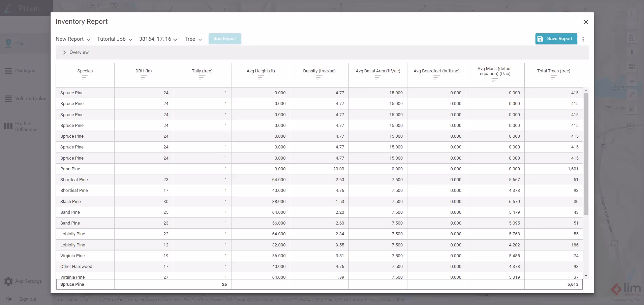Viewport: 644px width, 305px height.
Task: Click the 20.00 density cell
Action: [319, 169]
